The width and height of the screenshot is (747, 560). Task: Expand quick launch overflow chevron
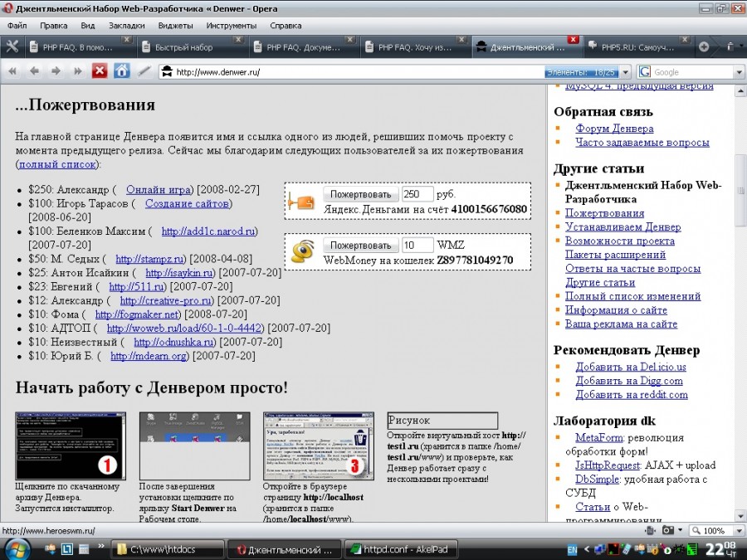(x=101, y=546)
